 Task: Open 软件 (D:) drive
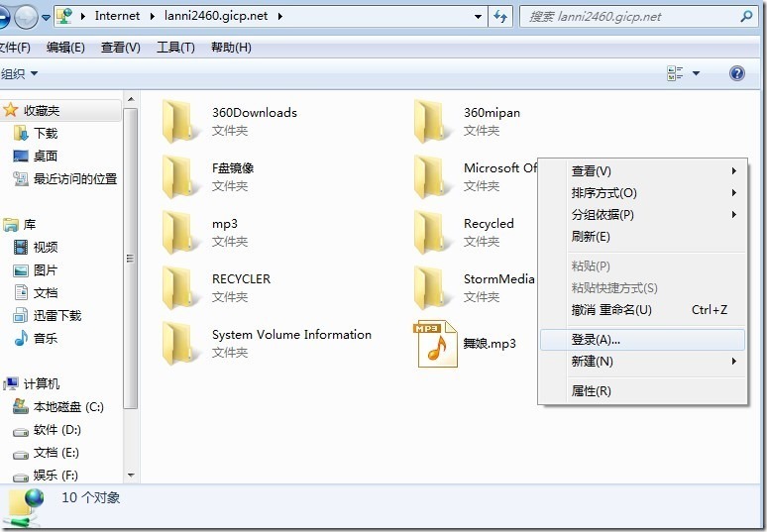pyautogui.click(x=47, y=430)
